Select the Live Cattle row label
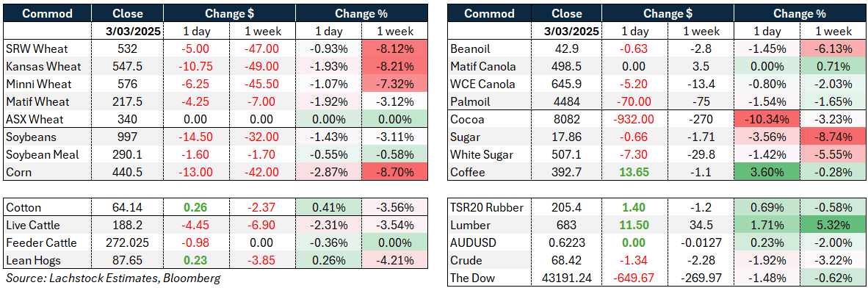 click(32, 226)
